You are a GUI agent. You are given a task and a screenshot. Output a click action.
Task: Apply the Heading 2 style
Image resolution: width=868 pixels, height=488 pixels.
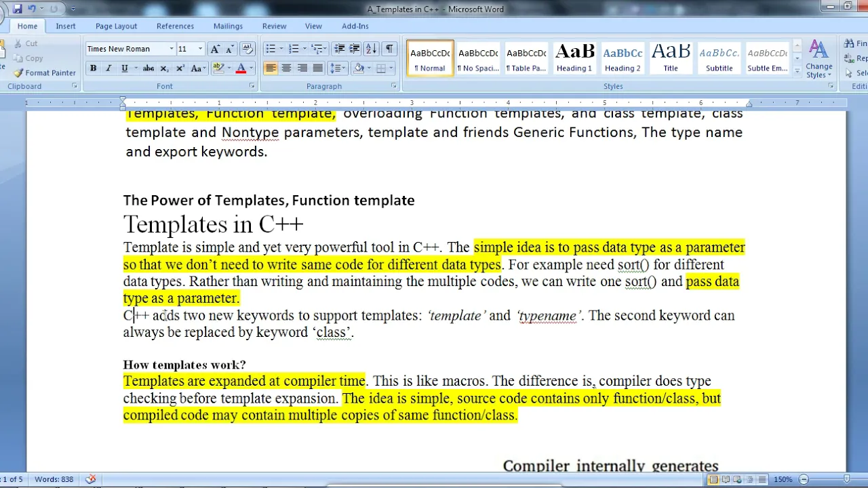[x=623, y=58]
